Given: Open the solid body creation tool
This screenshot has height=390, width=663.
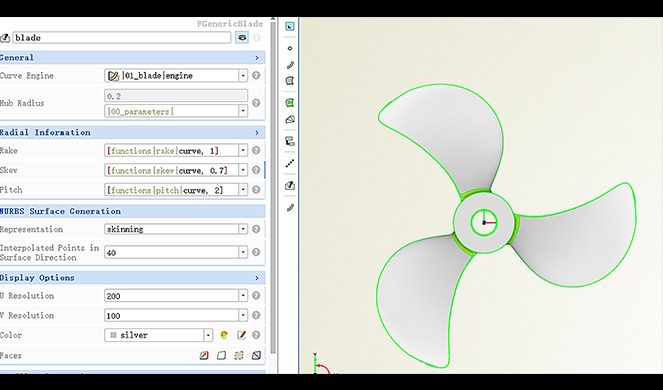Looking at the screenshot, I should coord(290,119).
